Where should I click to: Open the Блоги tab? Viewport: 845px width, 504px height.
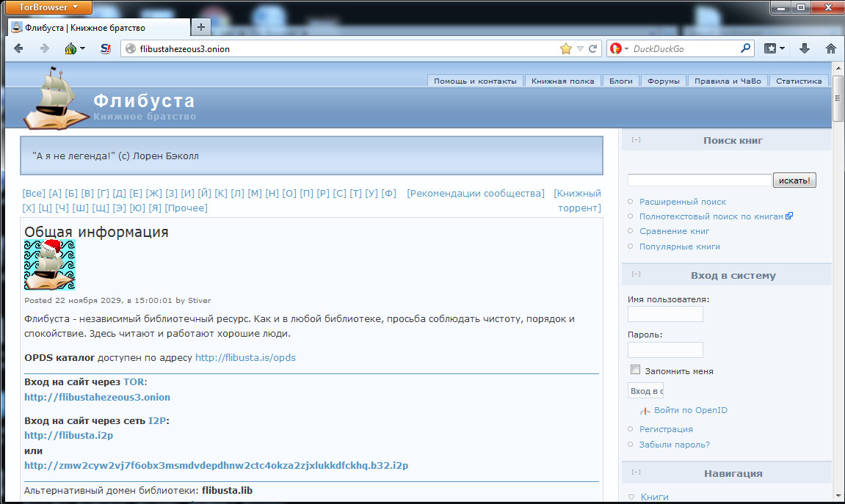[x=621, y=81]
